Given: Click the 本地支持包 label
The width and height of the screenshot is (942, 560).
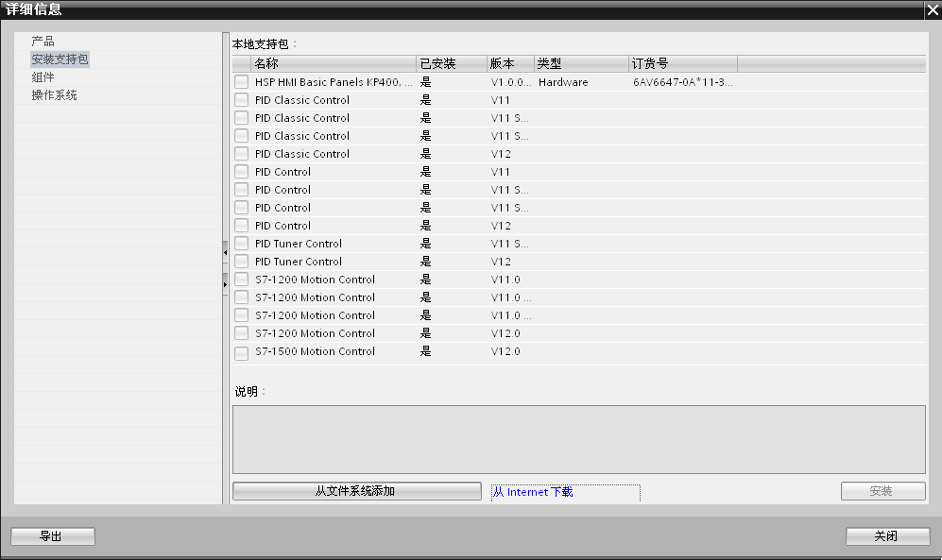Looking at the screenshot, I should coord(265,44).
